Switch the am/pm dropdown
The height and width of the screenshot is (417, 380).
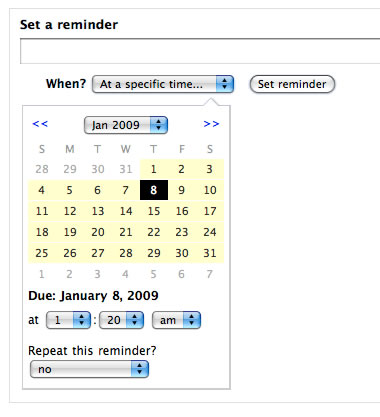[176, 320]
